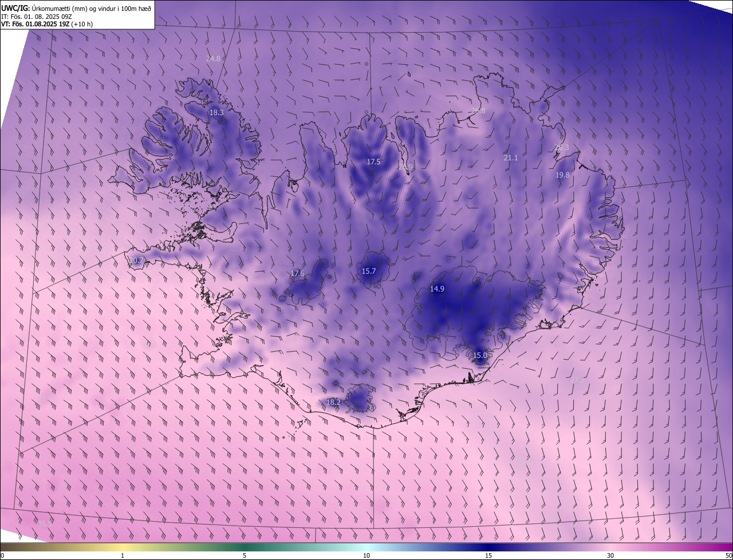
Task: Click the 17.6 value label on the map
Action: click(x=297, y=274)
